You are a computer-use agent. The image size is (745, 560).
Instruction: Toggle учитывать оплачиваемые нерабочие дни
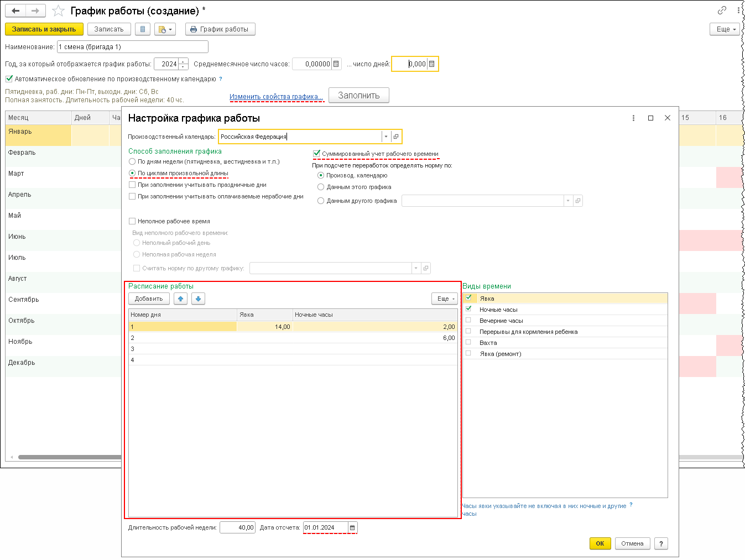coord(132,196)
